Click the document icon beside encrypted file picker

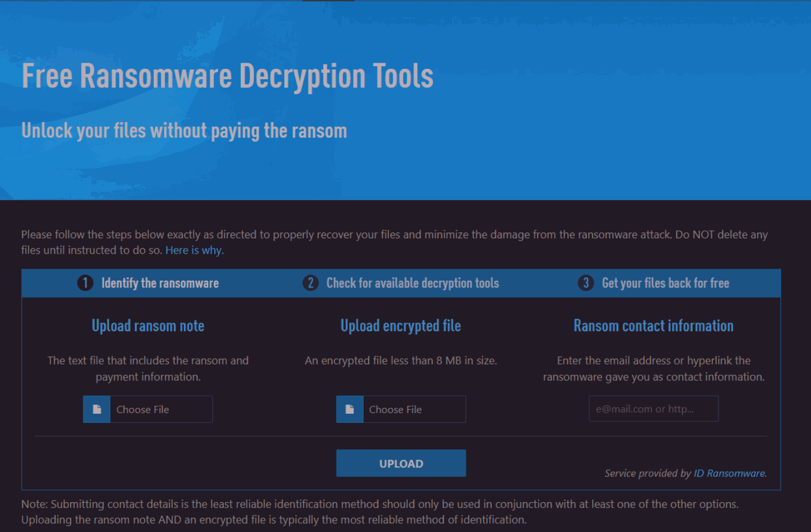point(349,409)
